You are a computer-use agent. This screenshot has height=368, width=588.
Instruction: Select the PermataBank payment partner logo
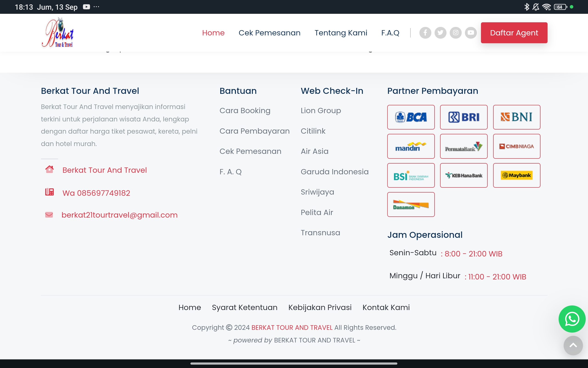click(x=464, y=146)
